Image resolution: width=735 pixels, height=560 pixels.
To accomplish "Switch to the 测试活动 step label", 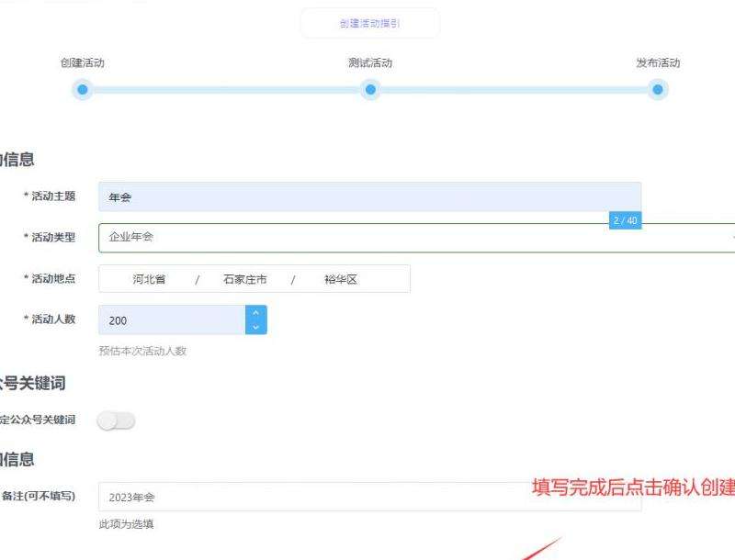I will pos(370,63).
